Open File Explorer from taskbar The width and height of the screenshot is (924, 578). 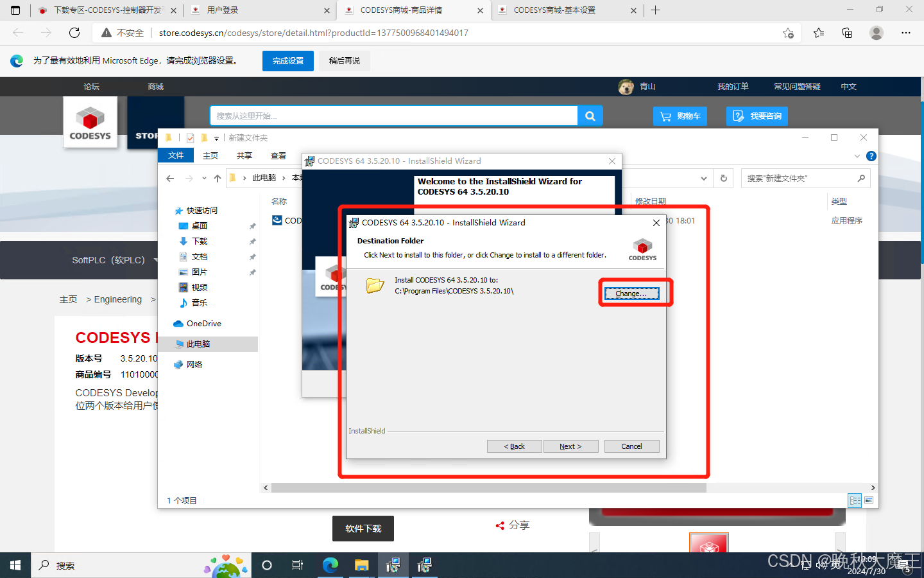click(x=362, y=565)
